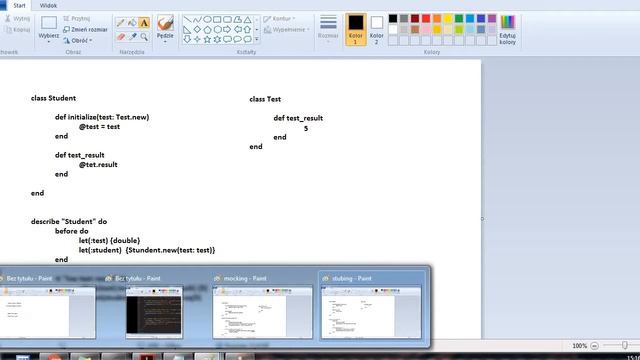640x360 pixels.
Task: Click the Wybierz selection rectangle button
Action: [x=49, y=23]
